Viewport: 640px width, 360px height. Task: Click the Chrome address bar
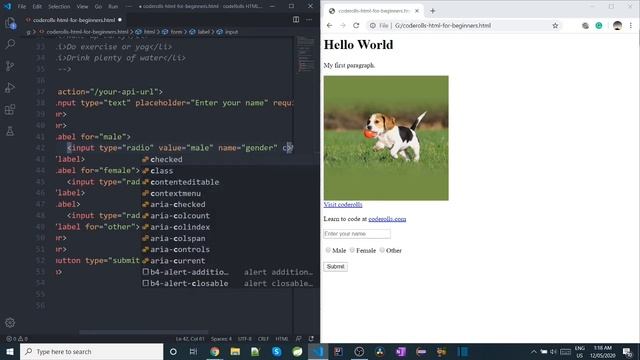tap(464, 25)
